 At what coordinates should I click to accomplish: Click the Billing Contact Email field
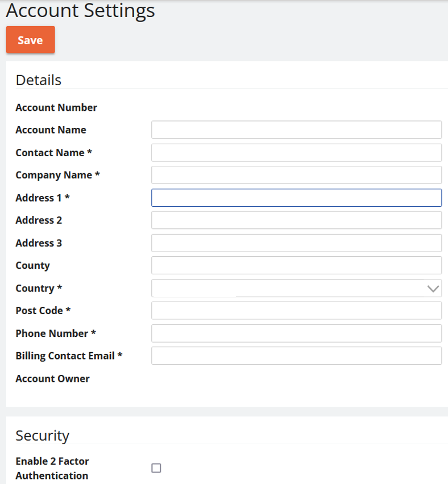(x=296, y=356)
